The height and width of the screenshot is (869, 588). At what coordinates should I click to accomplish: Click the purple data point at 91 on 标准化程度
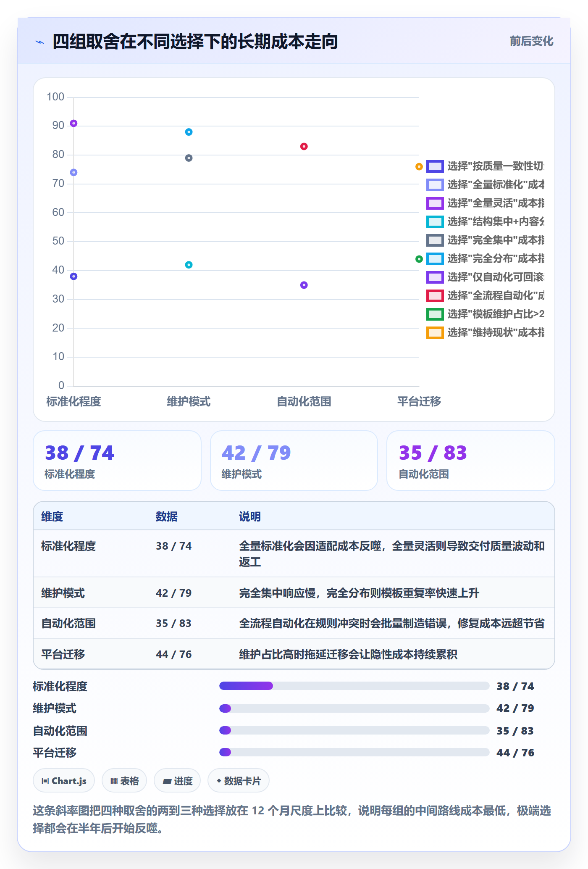click(x=73, y=124)
